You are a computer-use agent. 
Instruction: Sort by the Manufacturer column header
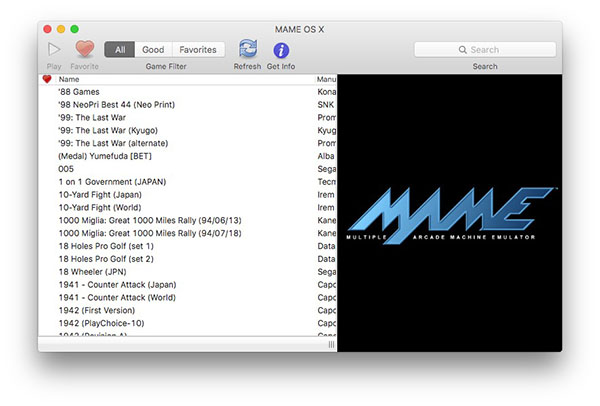coord(326,79)
